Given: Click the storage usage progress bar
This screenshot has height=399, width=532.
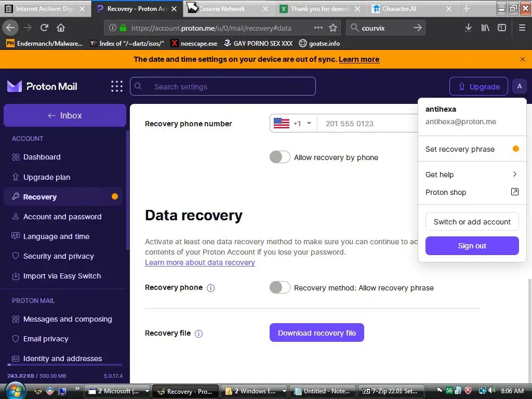Looking at the screenshot, I should tap(65, 365).
